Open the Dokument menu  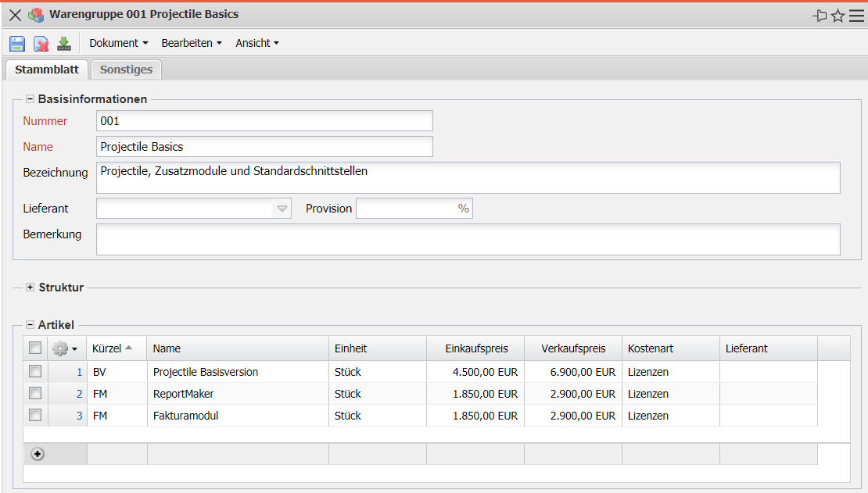pos(118,44)
